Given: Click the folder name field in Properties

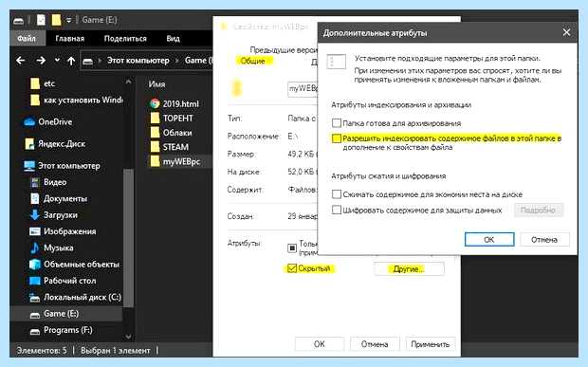Looking at the screenshot, I should click(303, 89).
